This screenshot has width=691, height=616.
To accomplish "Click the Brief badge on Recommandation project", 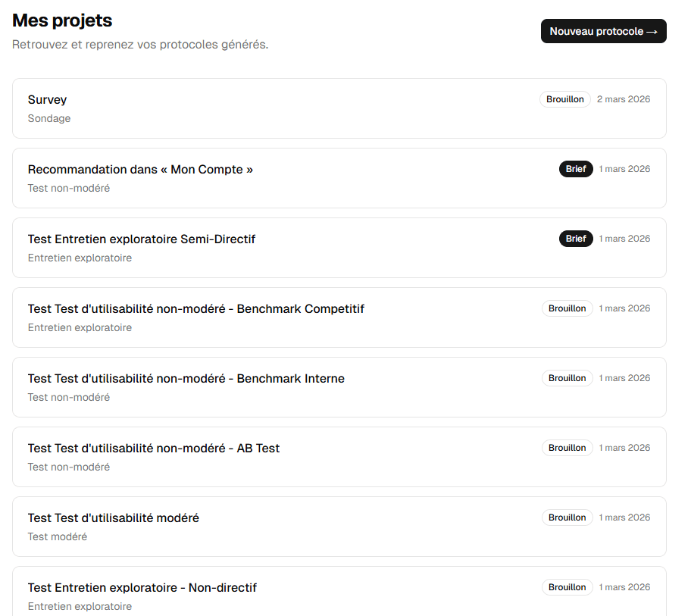I will pyautogui.click(x=576, y=168).
